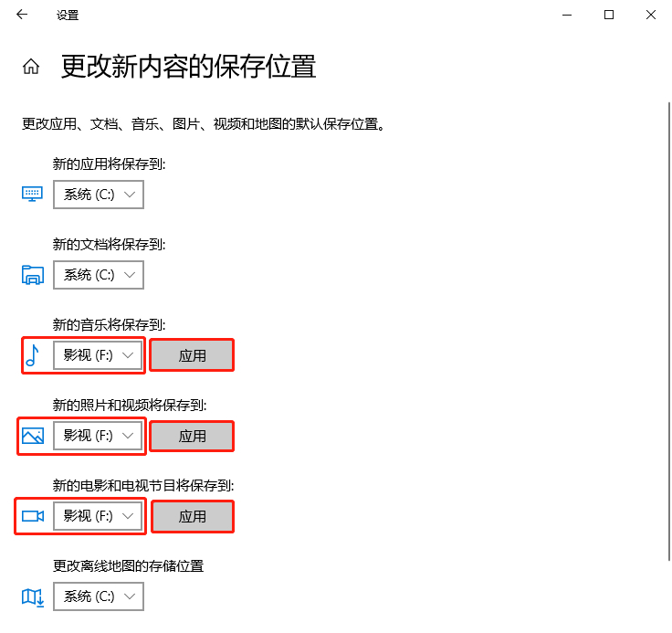Apply the new music save location
Screen dimensions: 672x633
point(192,355)
